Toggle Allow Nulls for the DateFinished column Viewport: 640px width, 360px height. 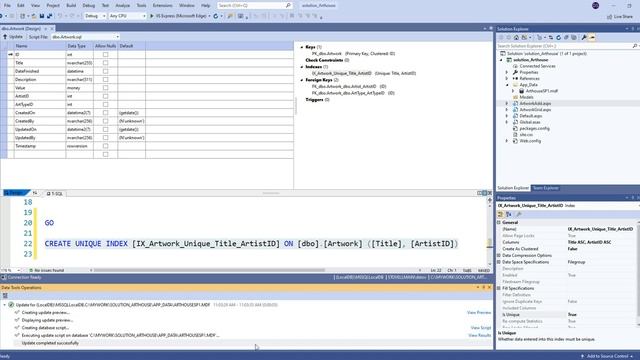click(105, 71)
